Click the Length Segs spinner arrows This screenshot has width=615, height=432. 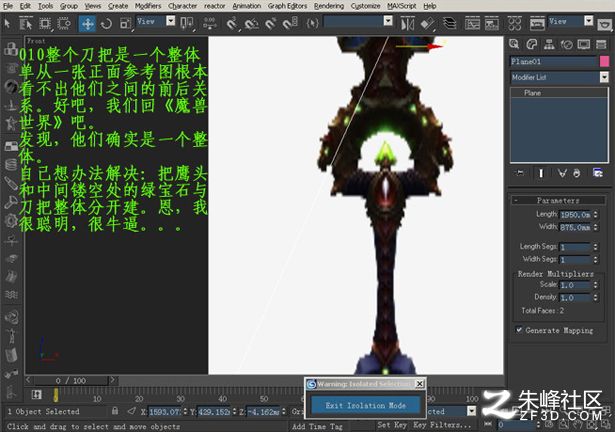[596, 247]
